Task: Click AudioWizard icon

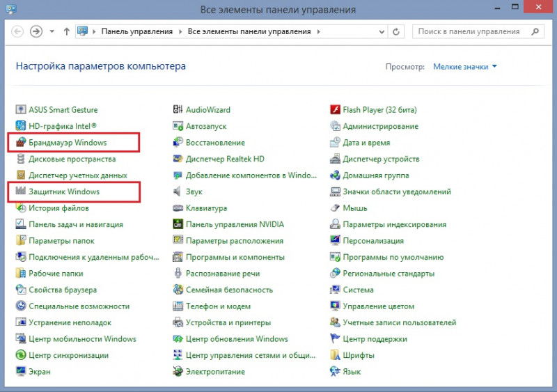Action: (x=178, y=109)
